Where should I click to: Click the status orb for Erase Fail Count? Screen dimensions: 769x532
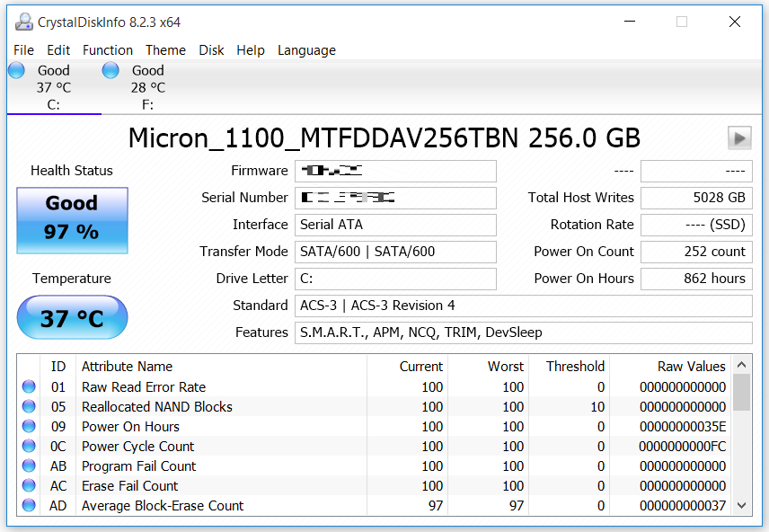(29, 485)
